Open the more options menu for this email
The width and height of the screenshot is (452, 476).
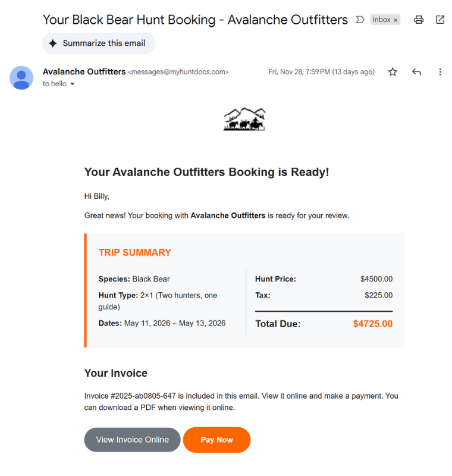pos(440,71)
